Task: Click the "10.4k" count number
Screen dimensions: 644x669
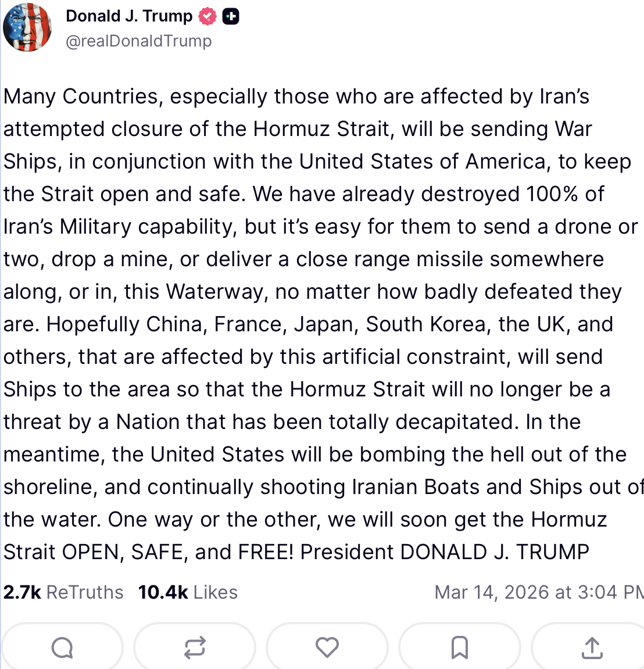Action: coord(163,592)
